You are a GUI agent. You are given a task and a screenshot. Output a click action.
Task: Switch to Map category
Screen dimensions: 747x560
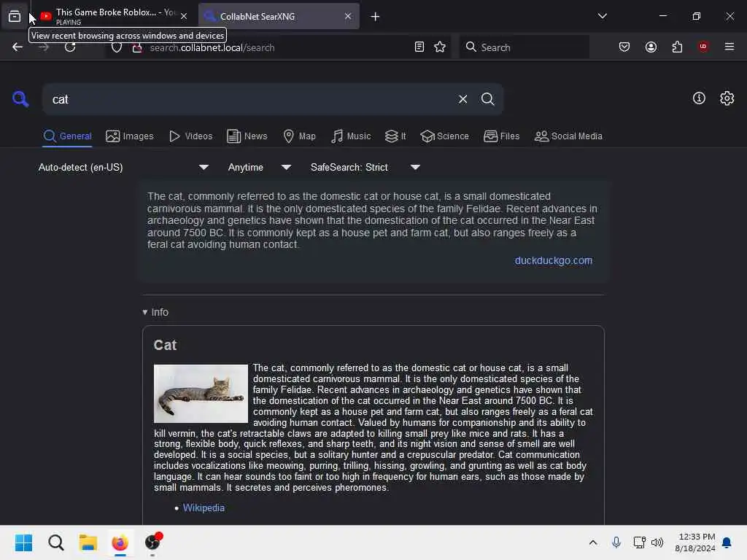[299, 136]
